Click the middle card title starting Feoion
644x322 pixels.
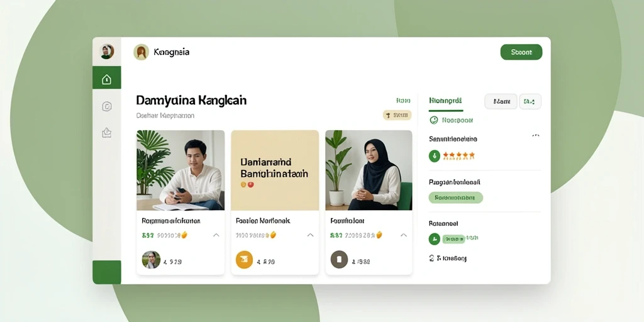(x=263, y=221)
